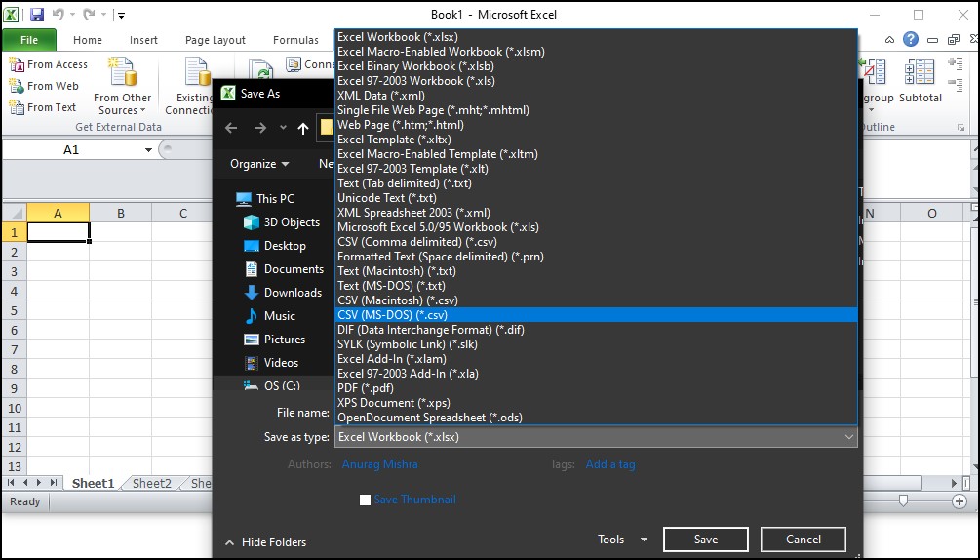Open the Outline dialog launcher
This screenshot has width=980, height=560.
(960, 128)
